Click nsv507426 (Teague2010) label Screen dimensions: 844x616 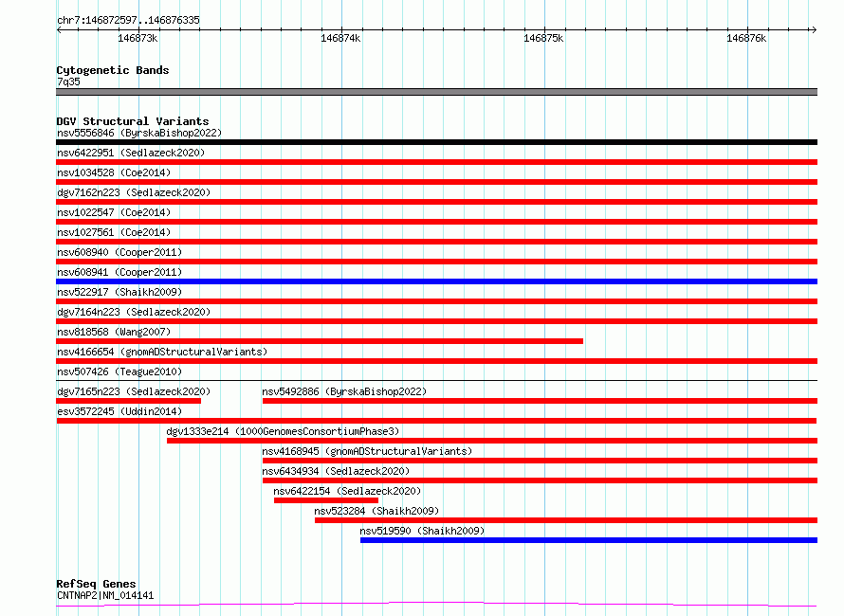click(119, 371)
